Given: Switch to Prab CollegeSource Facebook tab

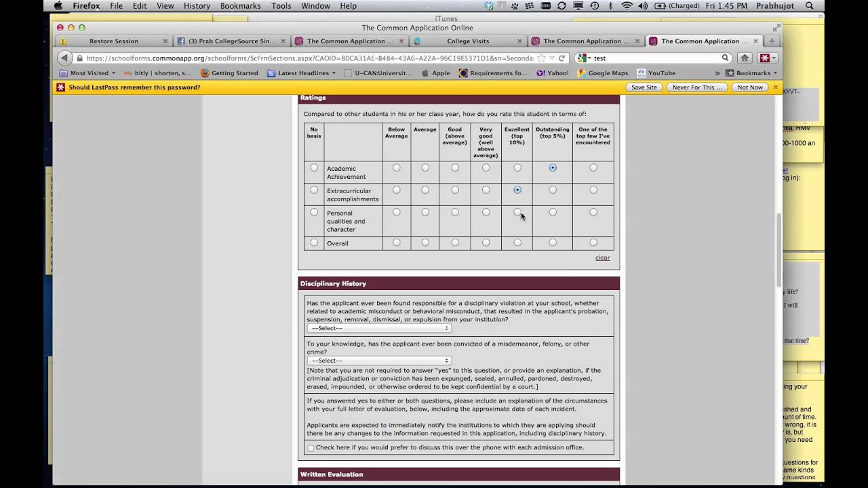Looking at the screenshot, I should (232, 41).
